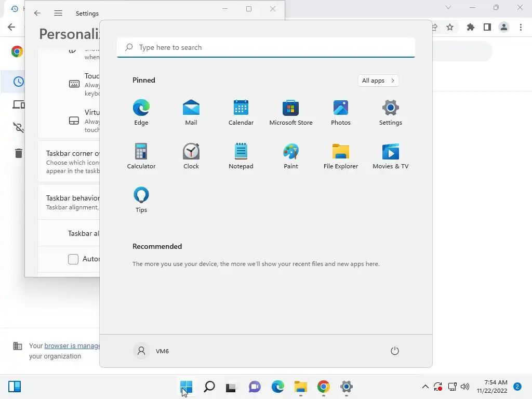Click the Start button on taskbar
Image resolution: width=532 pixels, height=399 pixels.
pyautogui.click(x=187, y=387)
